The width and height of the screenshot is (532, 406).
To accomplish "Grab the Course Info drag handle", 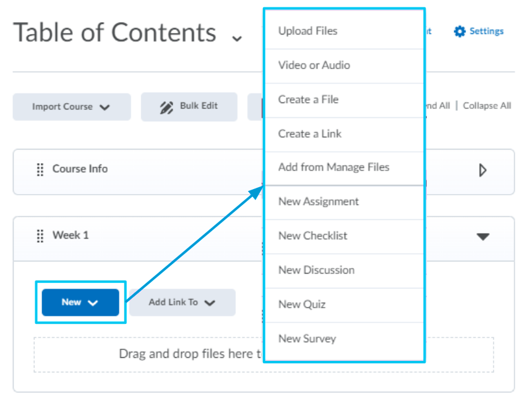I will click(x=40, y=169).
